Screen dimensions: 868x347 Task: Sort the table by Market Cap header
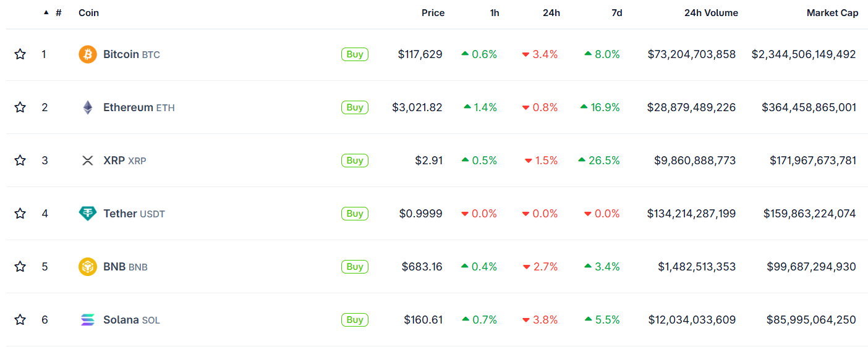click(x=832, y=12)
